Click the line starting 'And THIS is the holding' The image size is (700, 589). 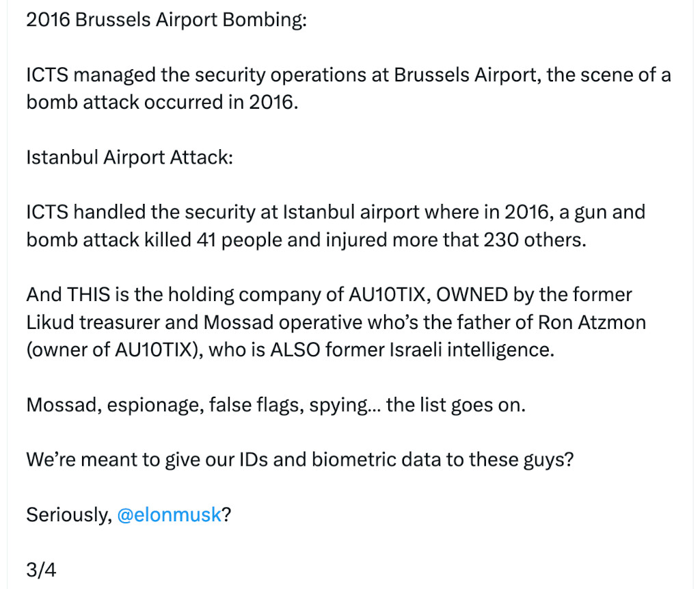pos(329,295)
